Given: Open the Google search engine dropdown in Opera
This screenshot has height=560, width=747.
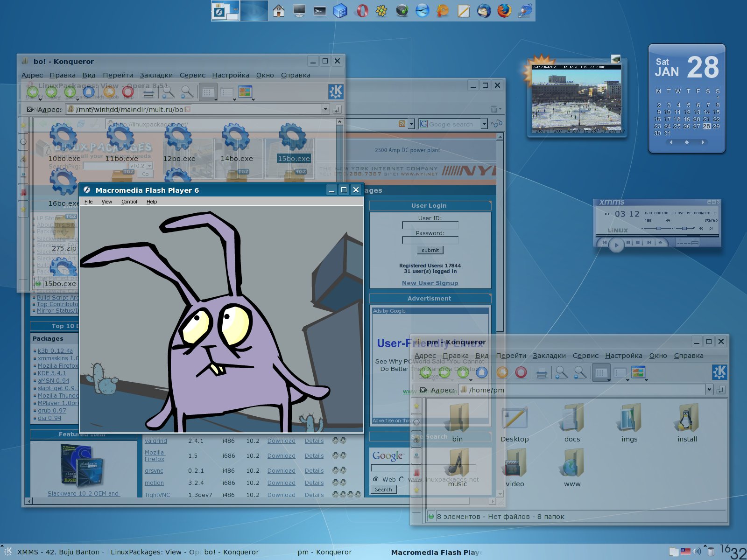Looking at the screenshot, I should tap(484, 124).
